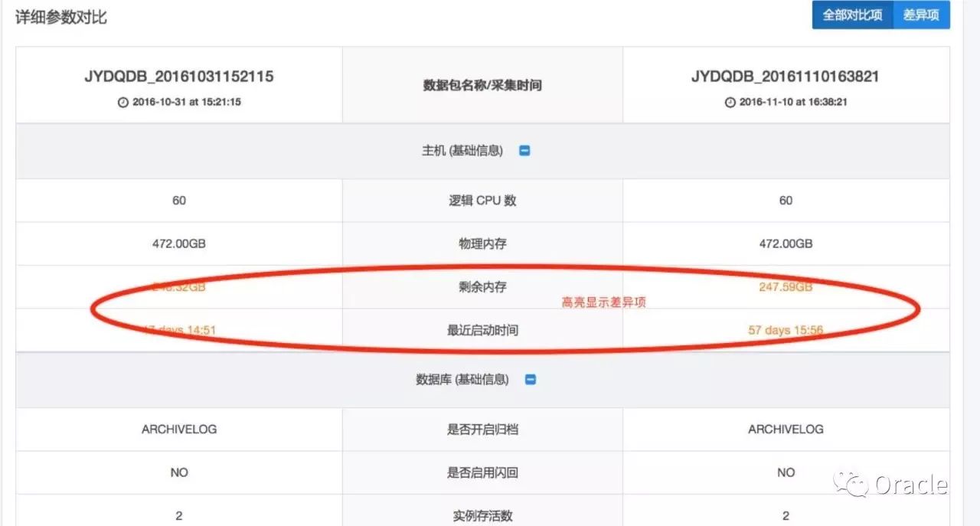Image resolution: width=980 pixels, height=526 pixels.
Task: Click timestamp 2016-10-31 at 15:21:15
Action: [186, 102]
